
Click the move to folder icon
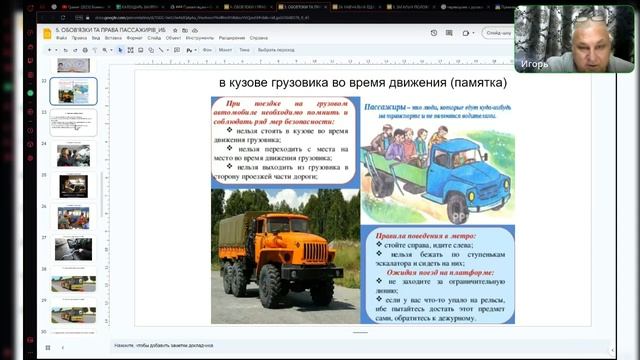tap(185, 30)
